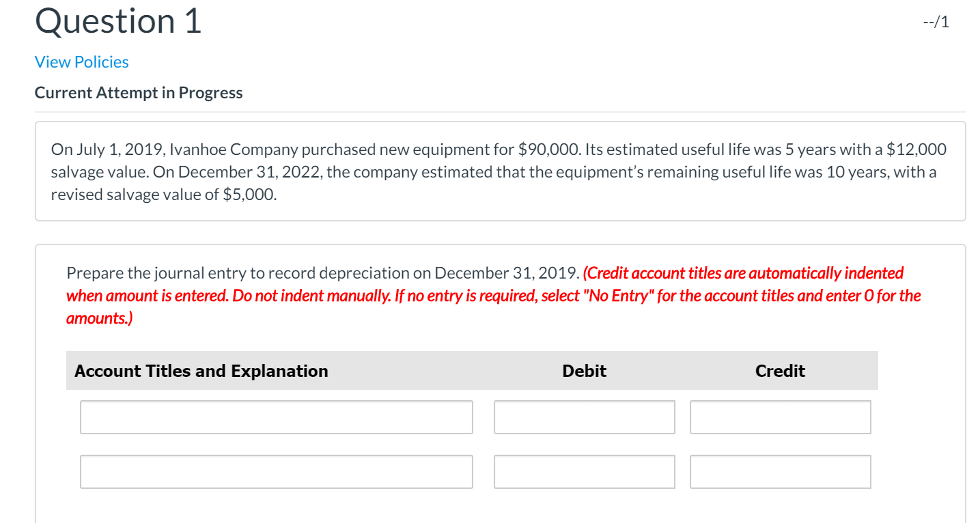Screen dimensions: 980x523
Task: Click the first Account Titles entry field
Action: tap(276, 416)
